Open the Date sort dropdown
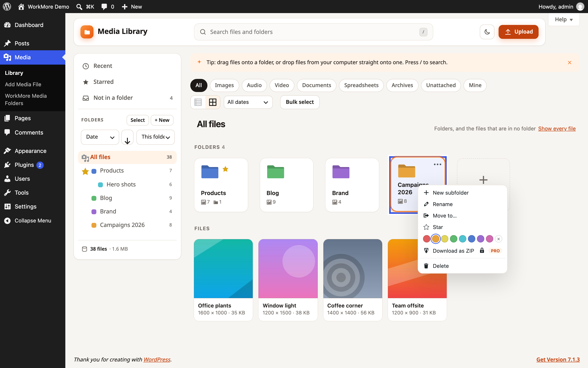Viewport: 588px width, 368px height. [100, 137]
